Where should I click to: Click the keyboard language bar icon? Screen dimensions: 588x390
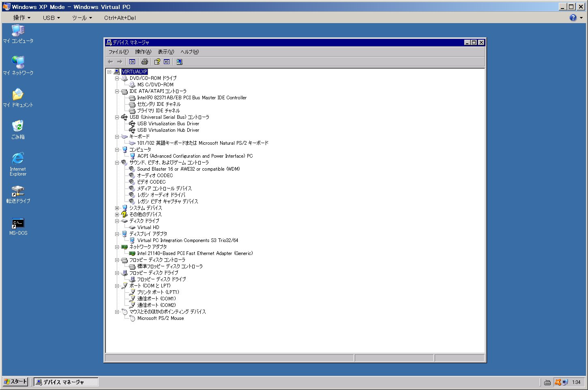[547, 382]
